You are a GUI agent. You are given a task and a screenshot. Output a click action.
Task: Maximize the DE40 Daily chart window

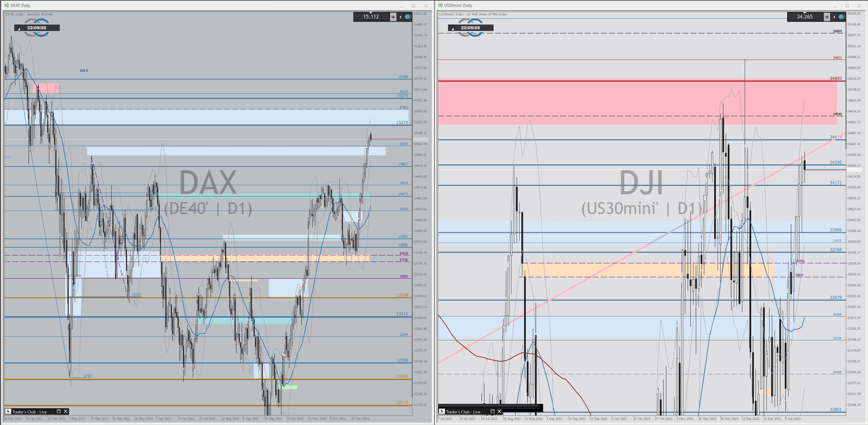413,6
